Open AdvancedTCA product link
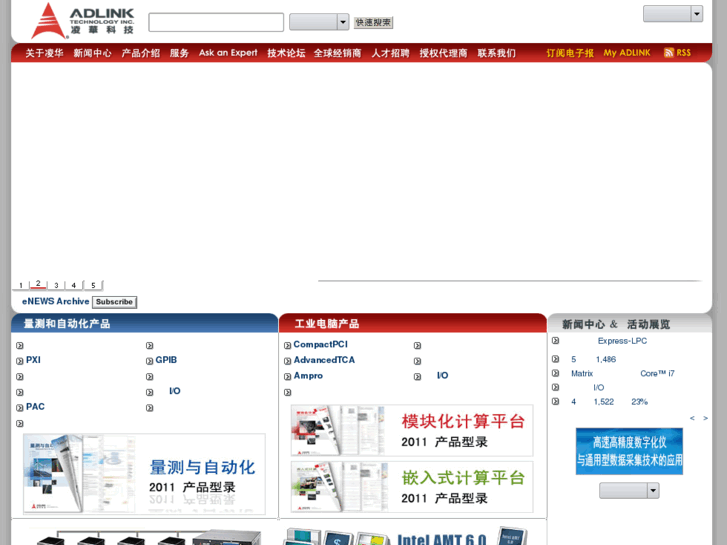The width and height of the screenshot is (727, 545). tap(324, 360)
